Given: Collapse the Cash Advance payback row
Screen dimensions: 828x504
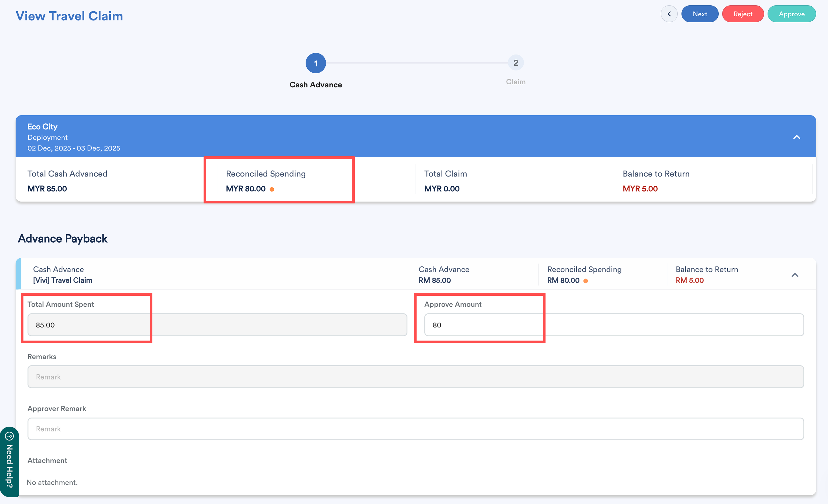Looking at the screenshot, I should [x=795, y=275].
